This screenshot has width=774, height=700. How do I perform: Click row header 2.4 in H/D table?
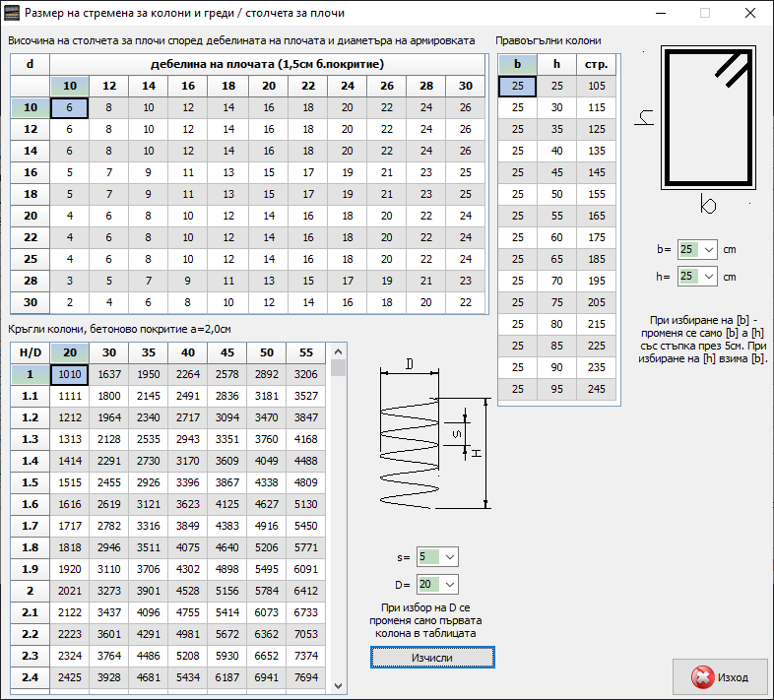(31, 677)
